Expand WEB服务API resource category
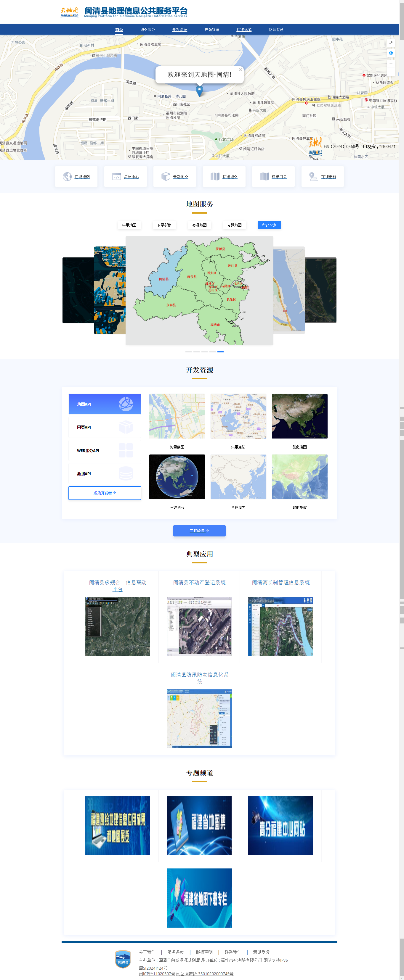The width and height of the screenshot is (404, 980). 105,451
